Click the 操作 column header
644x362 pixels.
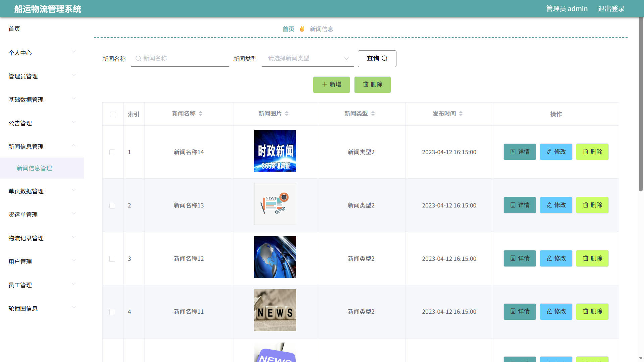tap(556, 114)
